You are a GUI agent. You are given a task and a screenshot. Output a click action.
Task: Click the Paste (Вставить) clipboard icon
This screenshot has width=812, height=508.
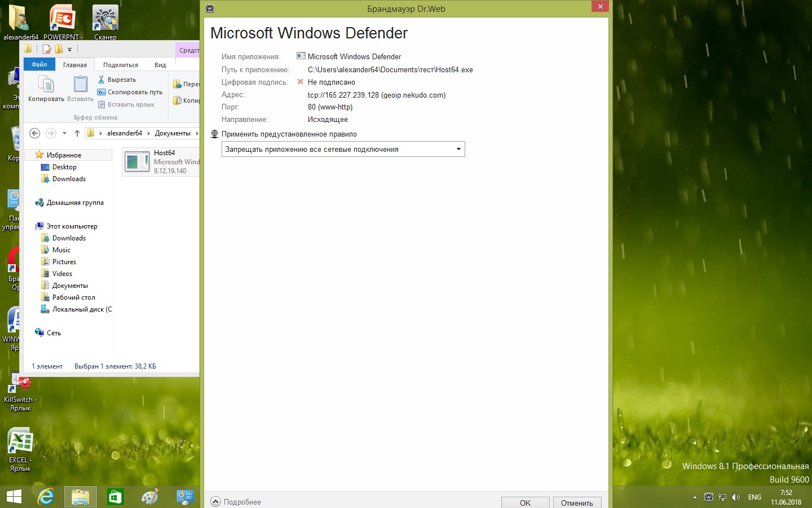click(81, 85)
